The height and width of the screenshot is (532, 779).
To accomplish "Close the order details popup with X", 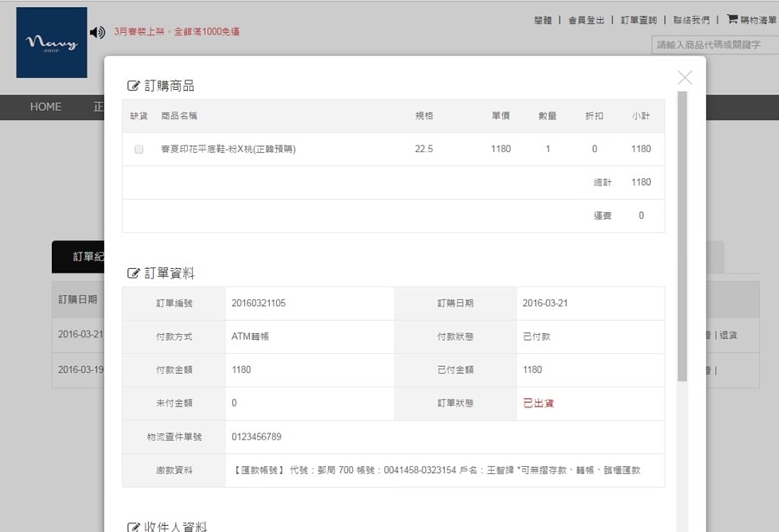I will coord(685,78).
